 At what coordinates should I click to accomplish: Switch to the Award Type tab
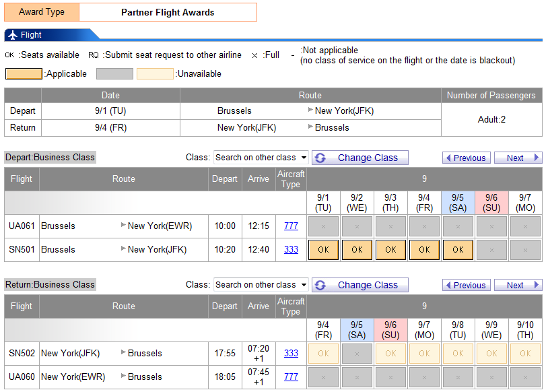[x=41, y=11]
